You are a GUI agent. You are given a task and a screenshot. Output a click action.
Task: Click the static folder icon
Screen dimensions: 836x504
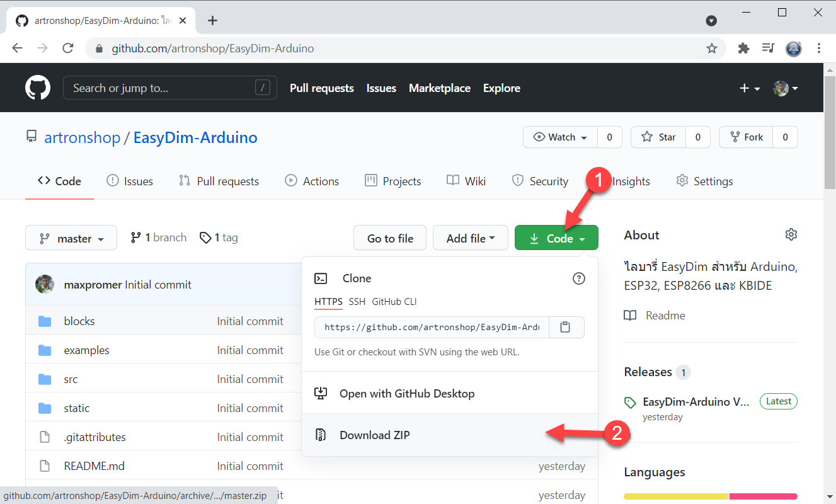coord(45,408)
